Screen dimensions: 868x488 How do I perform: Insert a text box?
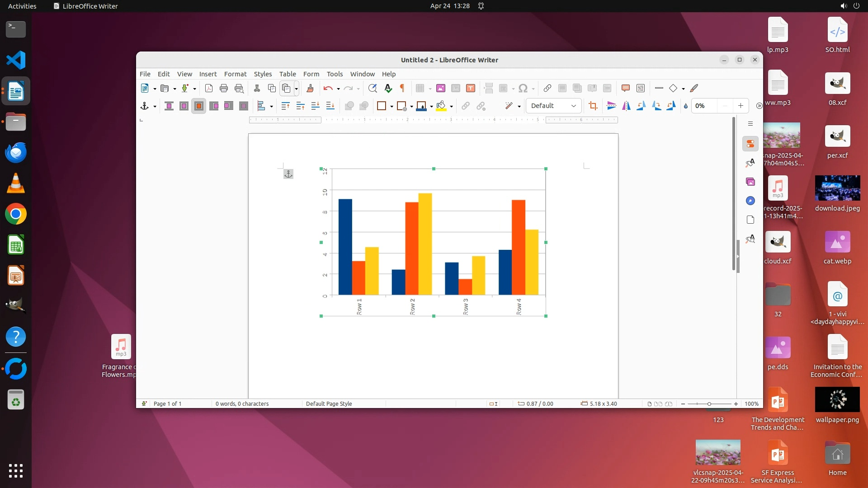[471, 88]
